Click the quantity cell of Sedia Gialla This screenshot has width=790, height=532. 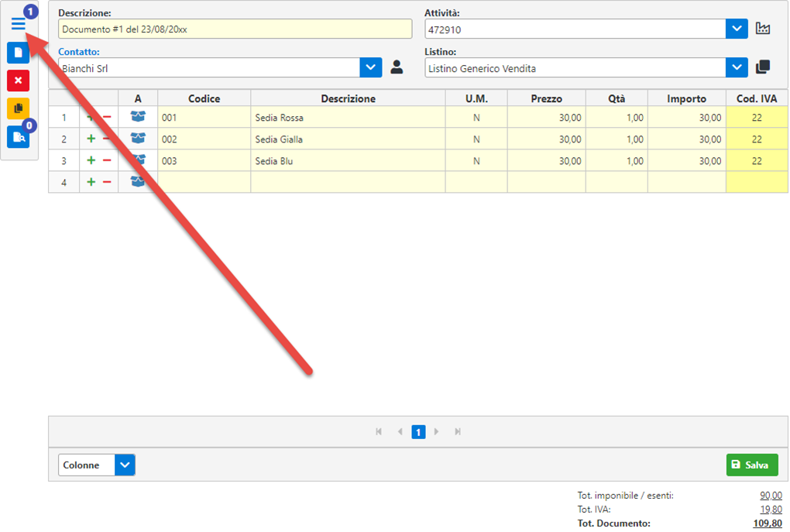[617, 139]
